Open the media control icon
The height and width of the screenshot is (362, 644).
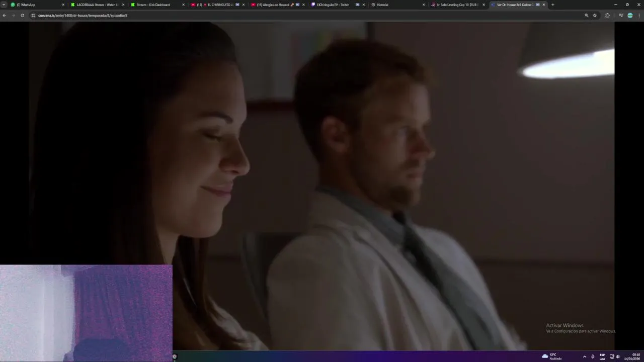(x=621, y=15)
